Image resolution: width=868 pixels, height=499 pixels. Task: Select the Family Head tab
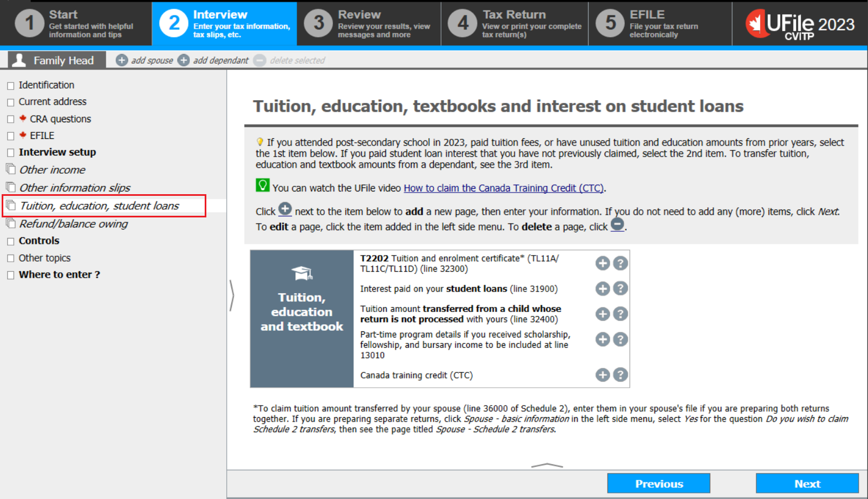pos(56,60)
